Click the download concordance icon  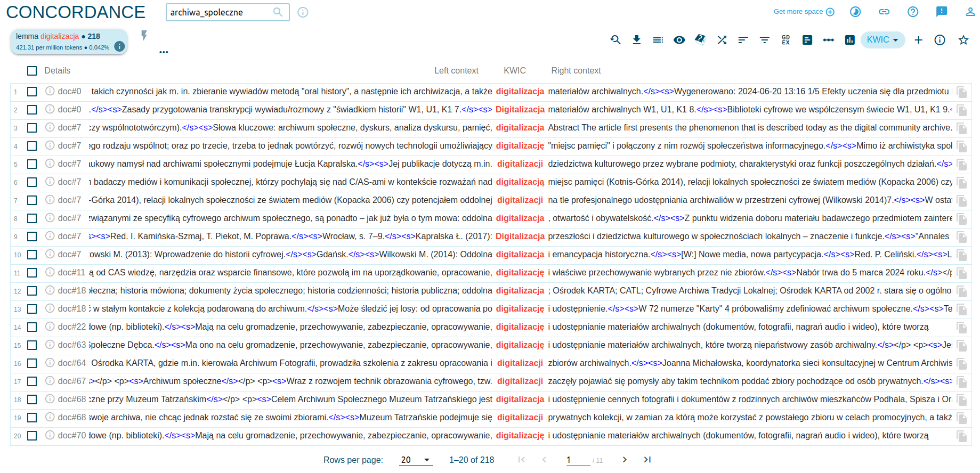point(637,40)
